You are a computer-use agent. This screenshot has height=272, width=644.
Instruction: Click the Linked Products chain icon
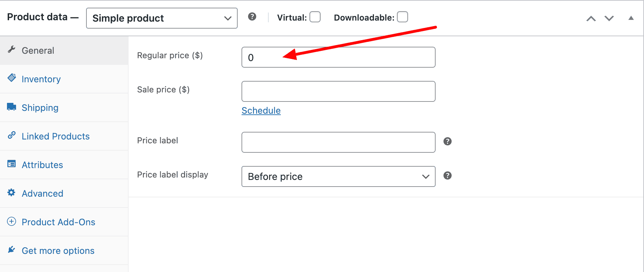11,135
